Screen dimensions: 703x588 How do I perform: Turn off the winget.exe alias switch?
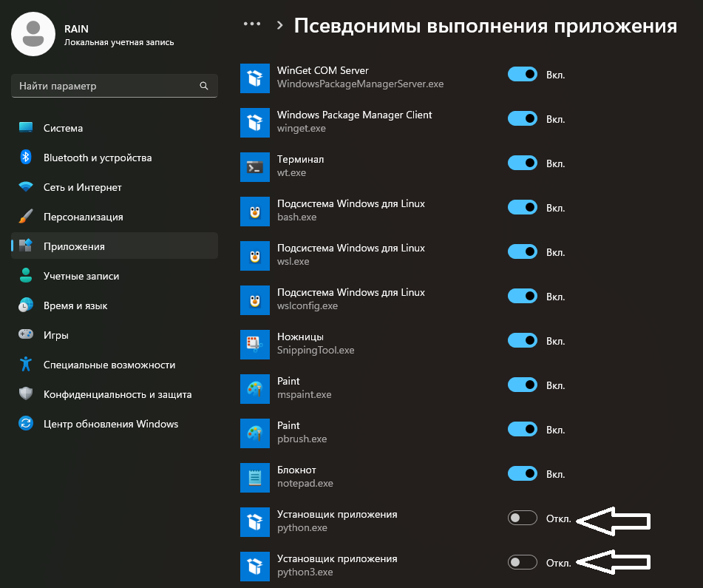tap(523, 119)
